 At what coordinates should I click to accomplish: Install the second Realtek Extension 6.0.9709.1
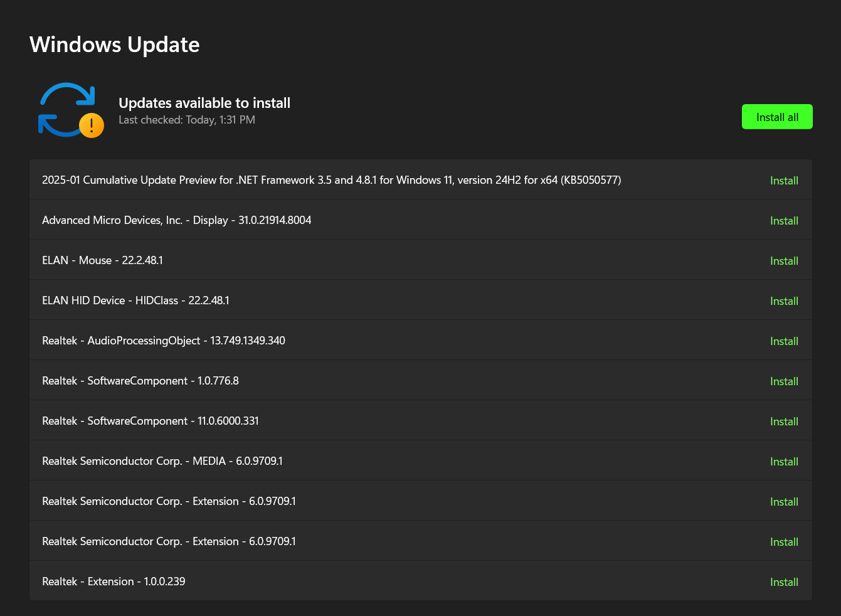coord(784,541)
